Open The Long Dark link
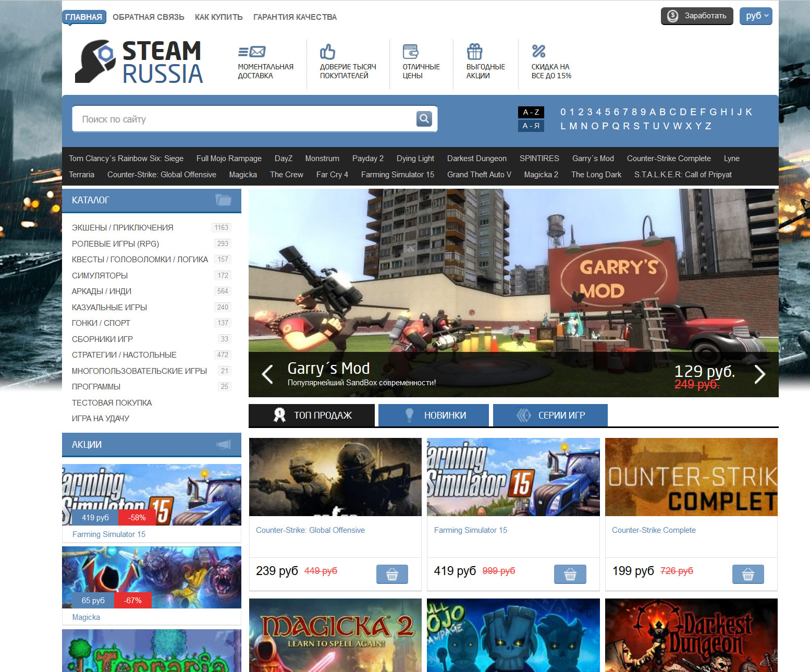 pyautogui.click(x=596, y=175)
